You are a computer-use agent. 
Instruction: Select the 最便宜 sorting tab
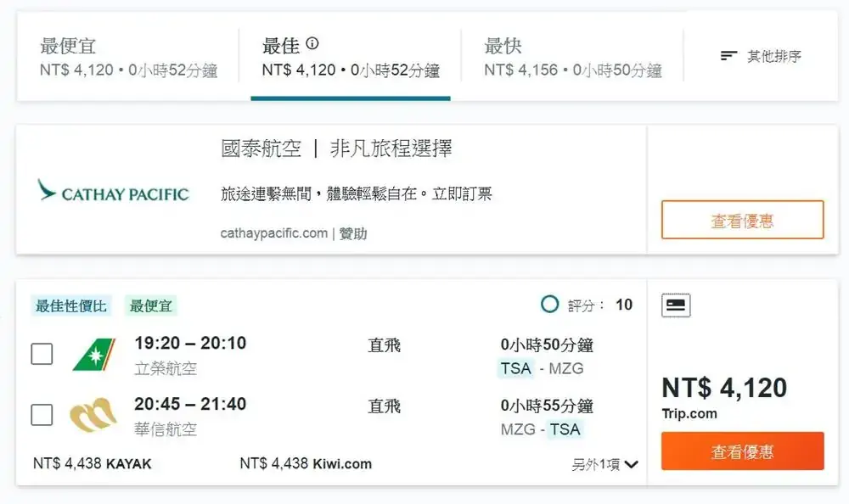click(128, 57)
